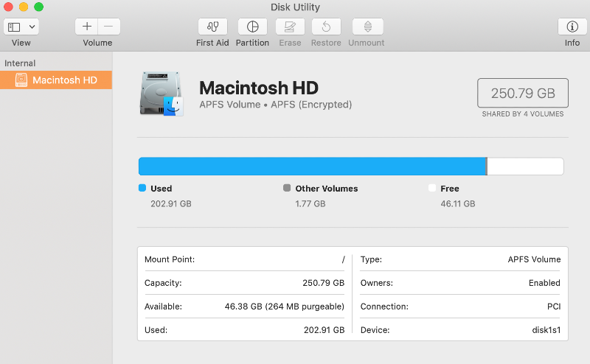Click the Mount Point row slash value
590x364 pixels.
[x=343, y=259]
